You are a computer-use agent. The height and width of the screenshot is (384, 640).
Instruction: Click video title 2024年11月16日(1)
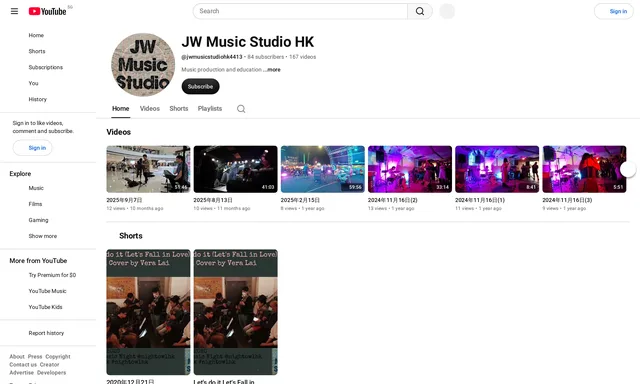pos(480,200)
